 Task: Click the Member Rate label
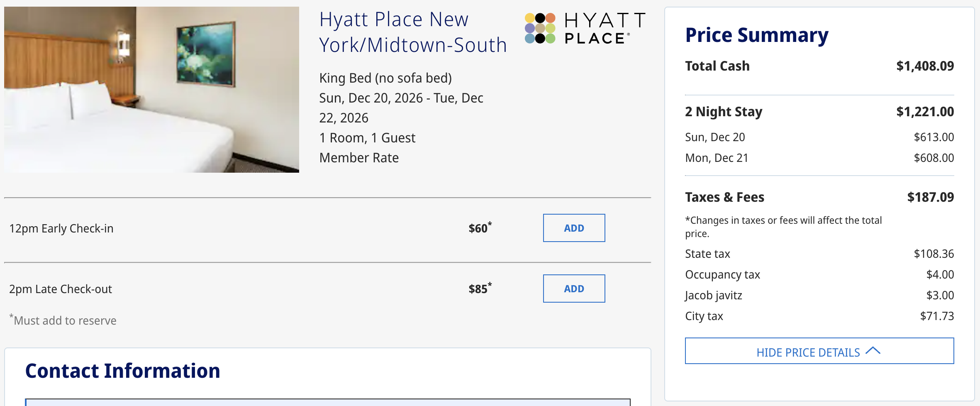[x=358, y=158]
